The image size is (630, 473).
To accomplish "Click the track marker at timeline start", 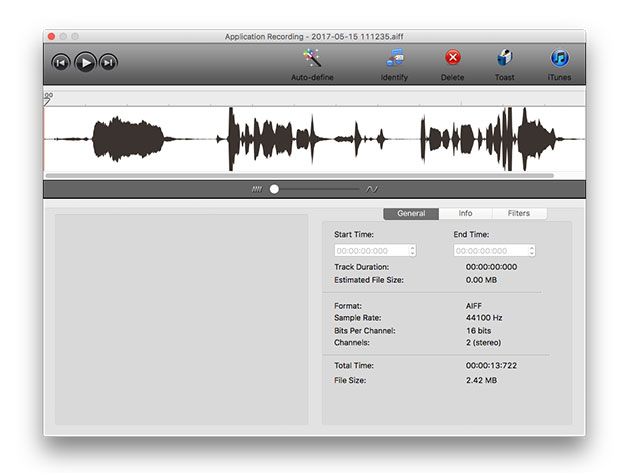I will [48, 99].
